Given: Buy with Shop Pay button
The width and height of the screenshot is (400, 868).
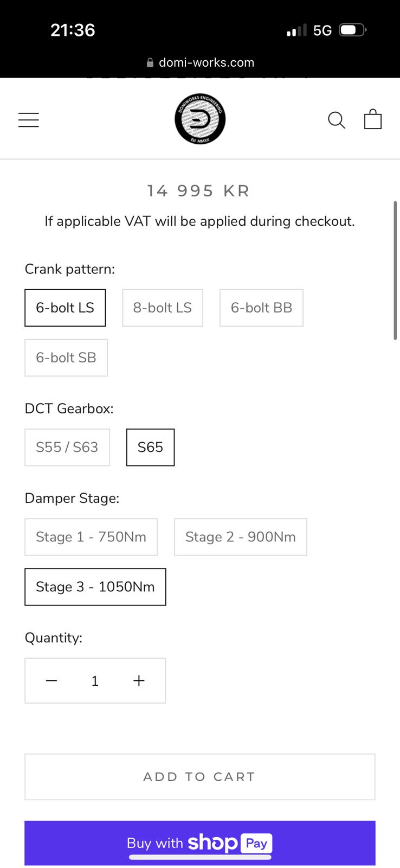Looking at the screenshot, I should tap(200, 843).
